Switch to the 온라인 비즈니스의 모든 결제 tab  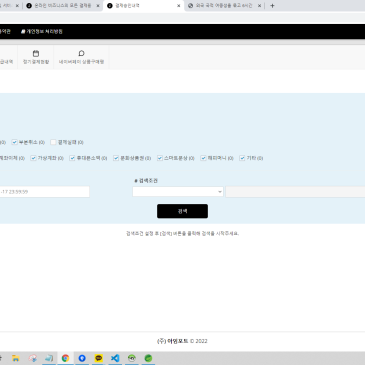point(63,6)
